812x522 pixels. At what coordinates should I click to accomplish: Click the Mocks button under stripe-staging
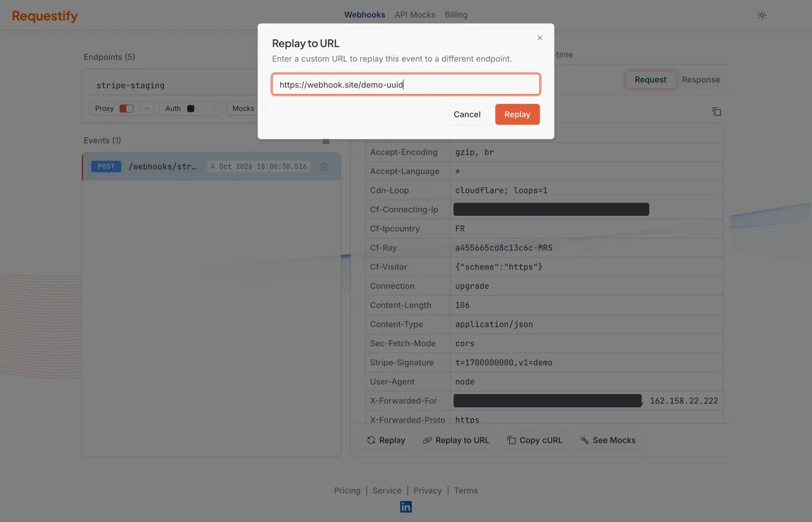tap(243, 108)
